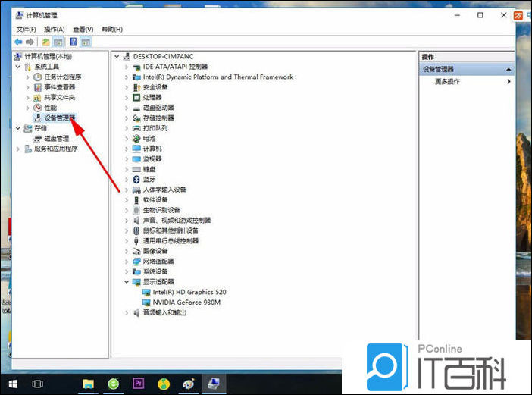Collapse the 设备管理器 actions header

[509, 69]
